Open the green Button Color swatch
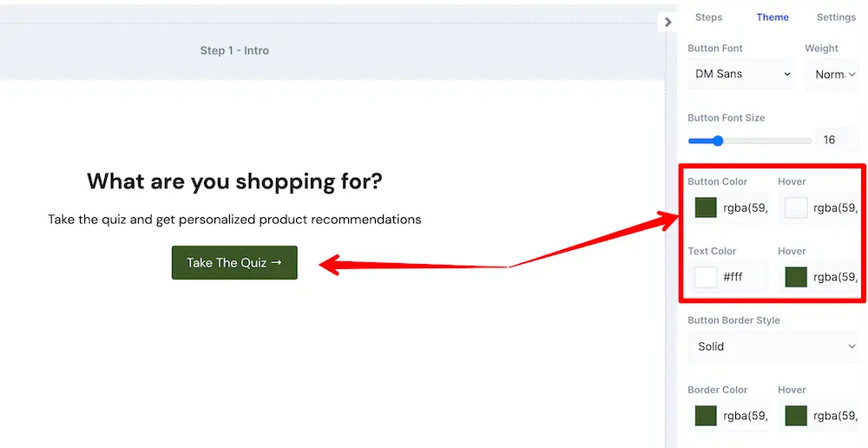The image size is (868, 448). pos(706,208)
